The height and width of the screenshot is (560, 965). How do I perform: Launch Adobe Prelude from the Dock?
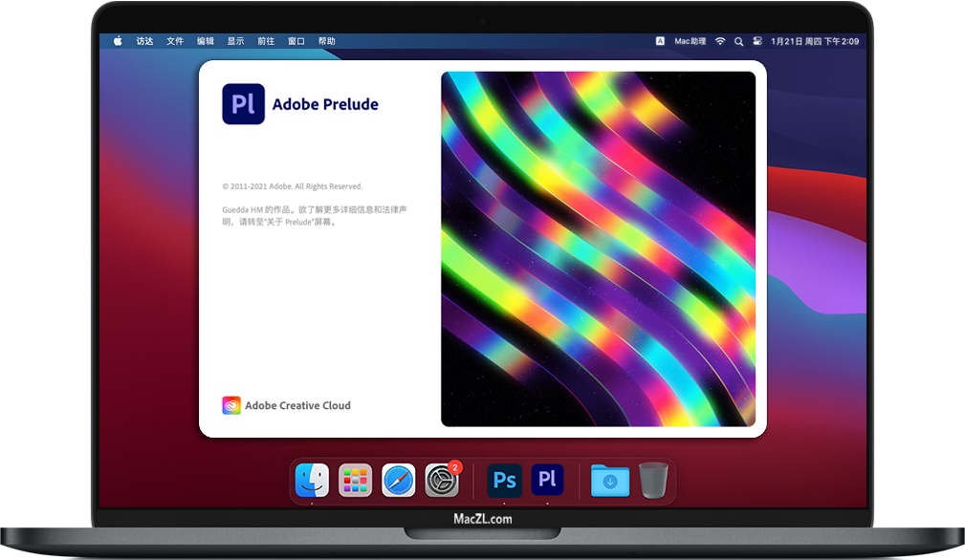548,481
